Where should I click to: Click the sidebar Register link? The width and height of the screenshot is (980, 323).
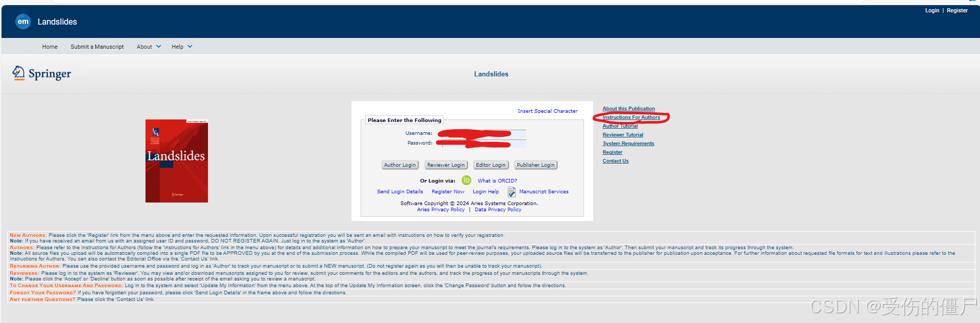point(613,152)
